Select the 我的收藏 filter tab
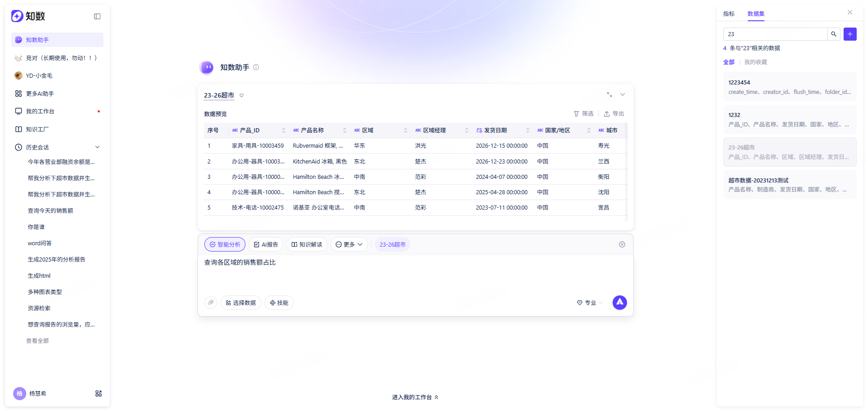Image resolution: width=868 pixels, height=411 pixels. (755, 62)
